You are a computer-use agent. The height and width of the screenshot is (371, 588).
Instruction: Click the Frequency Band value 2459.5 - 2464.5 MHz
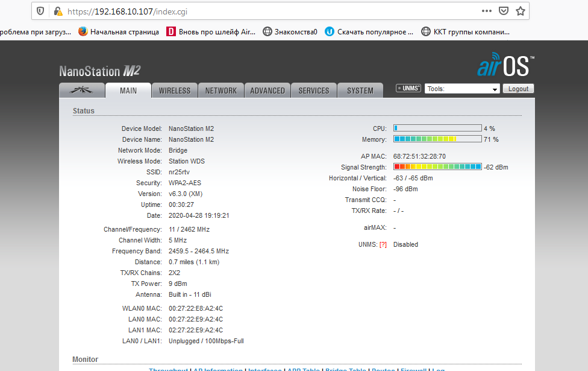point(199,251)
